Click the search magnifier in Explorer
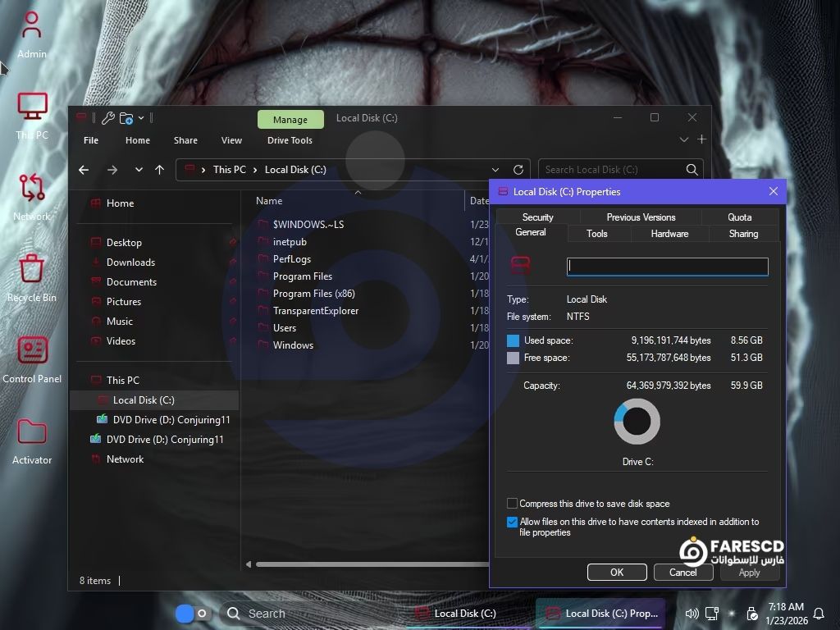This screenshot has width=840, height=630. (692, 170)
